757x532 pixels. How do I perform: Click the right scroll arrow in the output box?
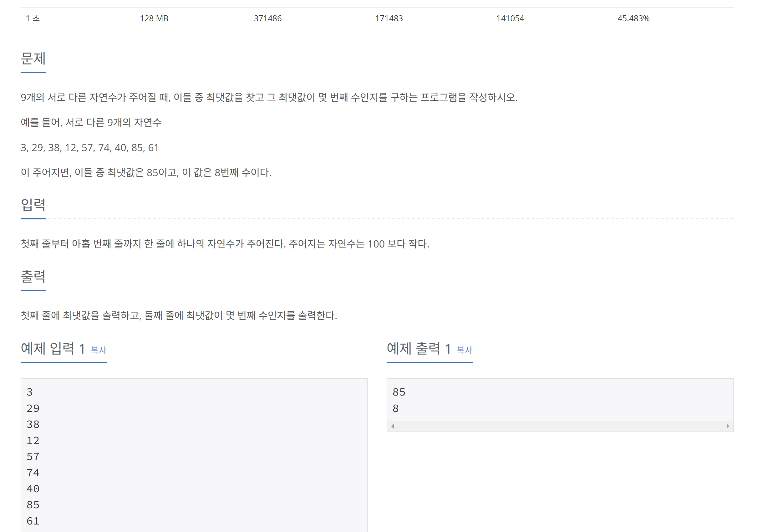pos(728,426)
